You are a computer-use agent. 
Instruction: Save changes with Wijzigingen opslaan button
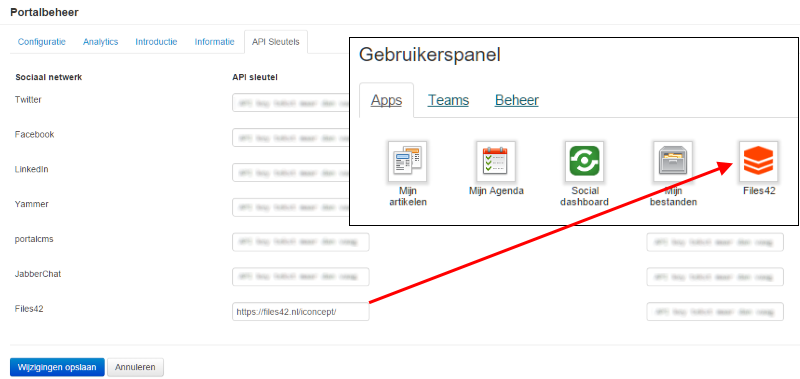57,367
